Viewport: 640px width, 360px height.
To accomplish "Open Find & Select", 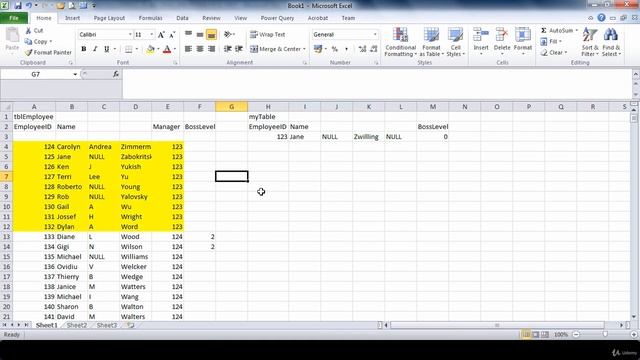I will 611,42.
